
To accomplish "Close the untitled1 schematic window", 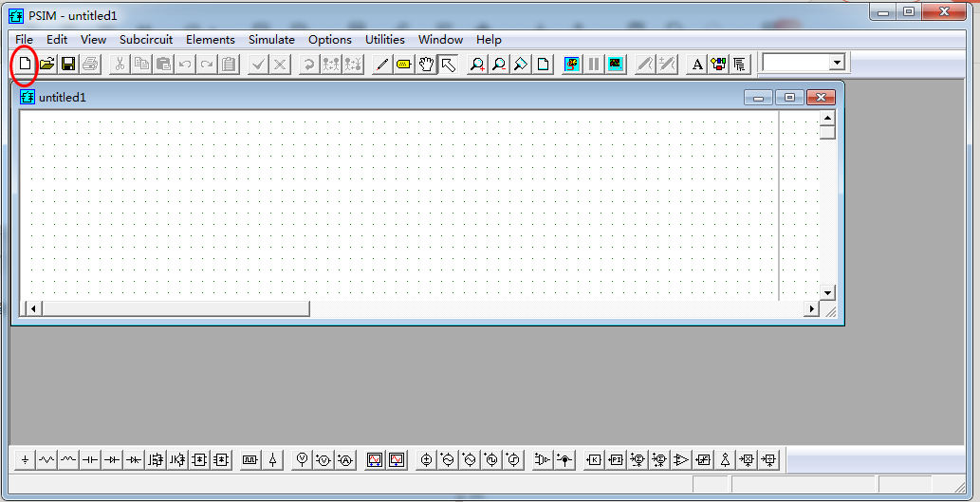I will click(x=822, y=98).
